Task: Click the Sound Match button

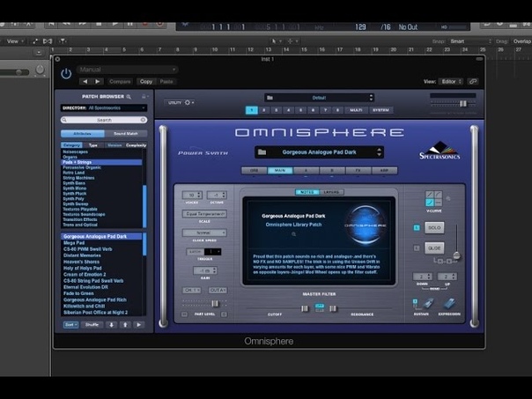Action: click(126, 134)
